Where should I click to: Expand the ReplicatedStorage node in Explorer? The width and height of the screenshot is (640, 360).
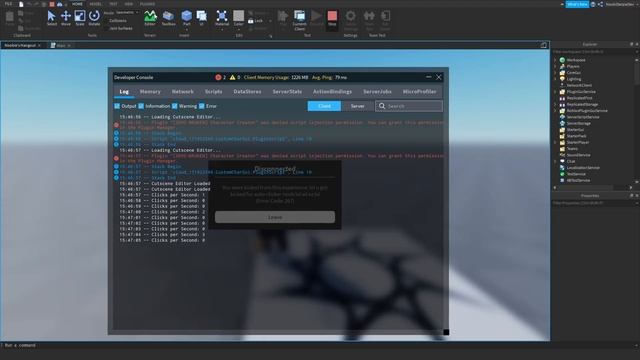click(555, 104)
